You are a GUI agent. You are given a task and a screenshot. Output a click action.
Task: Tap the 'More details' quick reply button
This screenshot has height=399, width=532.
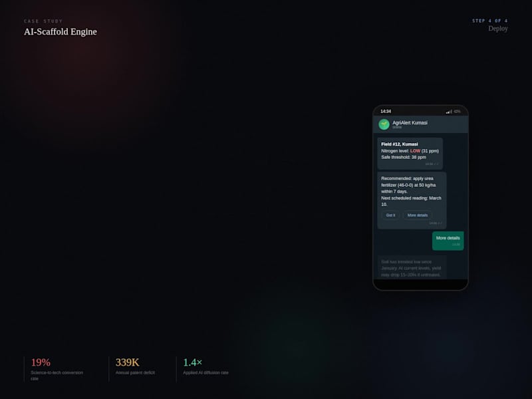click(418, 215)
